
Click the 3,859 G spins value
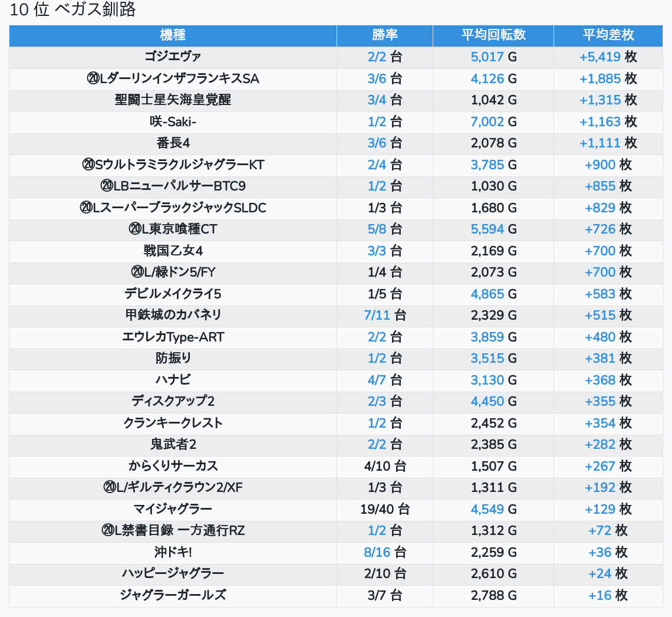coord(493,337)
